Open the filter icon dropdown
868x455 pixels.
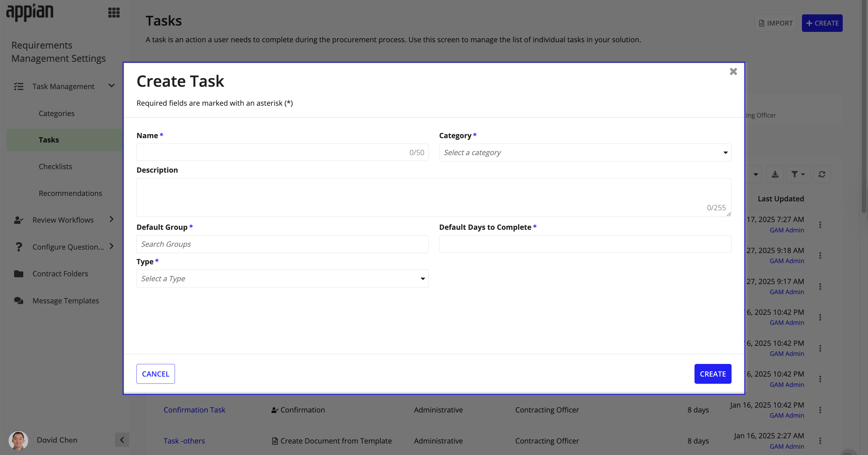coord(798,174)
